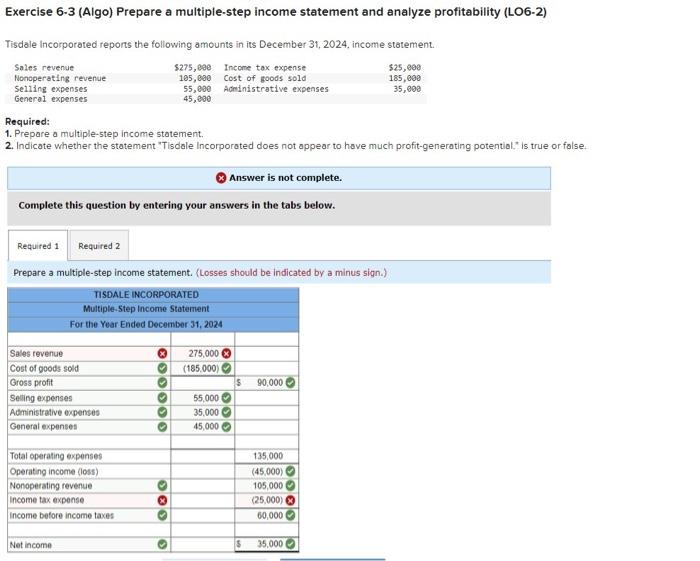This screenshot has height=561, width=700.
Task: Click the red X next to 275,000 value
Action: coord(227,353)
